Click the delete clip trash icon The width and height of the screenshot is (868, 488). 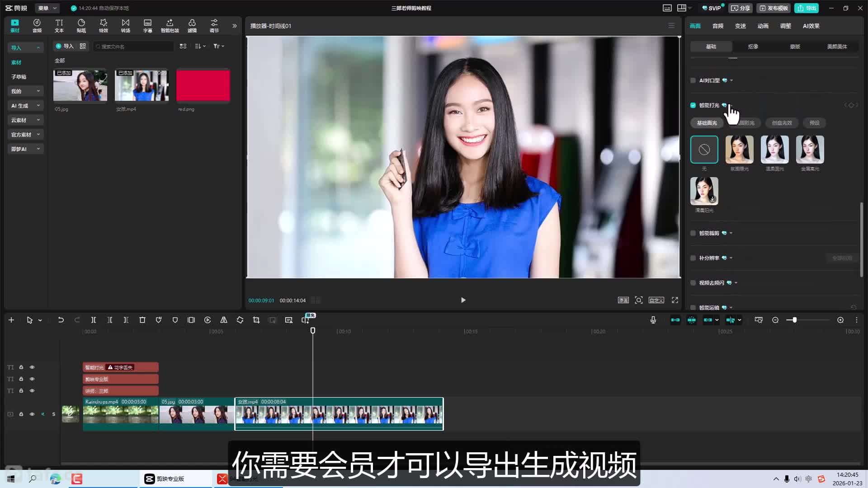tap(142, 320)
